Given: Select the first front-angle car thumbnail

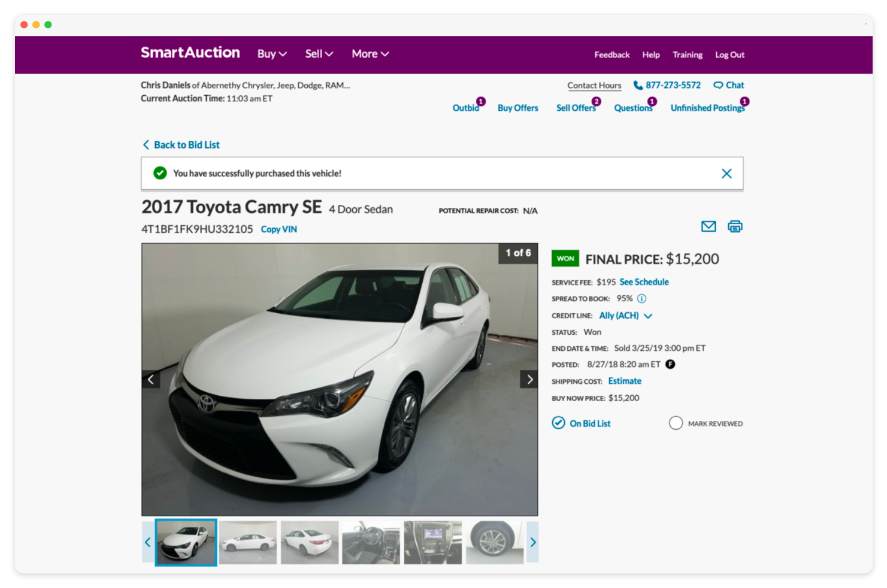Looking at the screenshot, I should point(186,542).
